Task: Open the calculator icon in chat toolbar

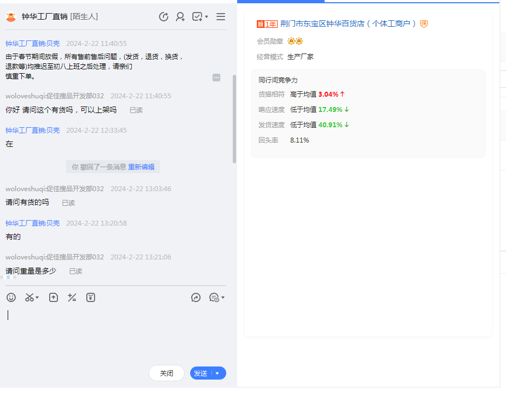Action: (72, 298)
